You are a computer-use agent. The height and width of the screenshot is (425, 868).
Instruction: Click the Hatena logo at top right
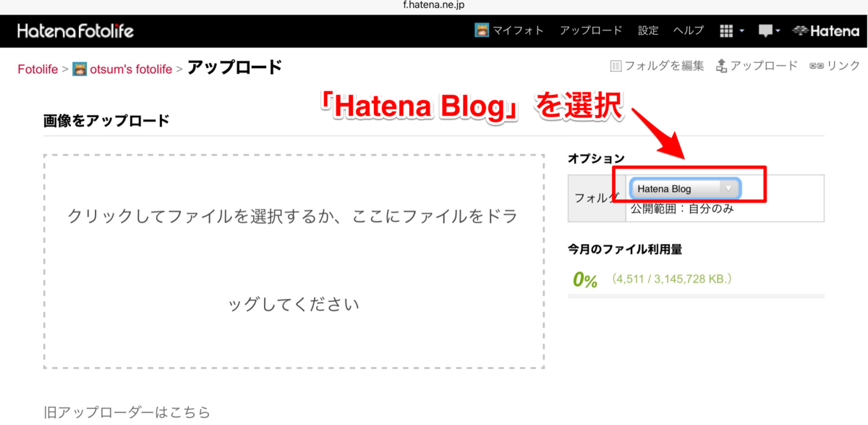pyautogui.click(x=825, y=31)
